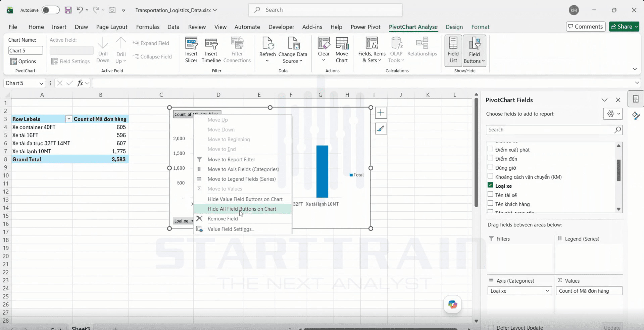Click the Loại xe chart field button
This screenshot has width=644, height=330.
pos(184,221)
